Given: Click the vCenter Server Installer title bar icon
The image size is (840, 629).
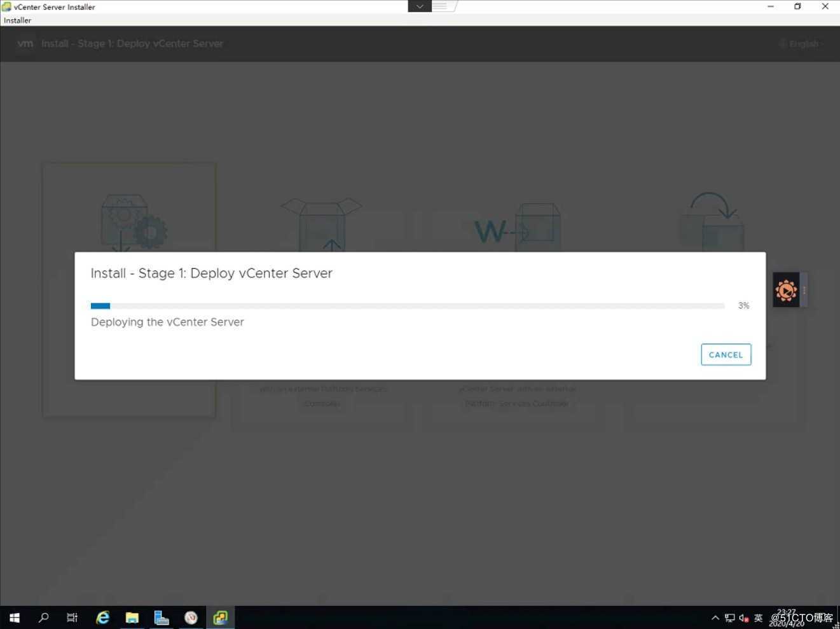Looking at the screenshot, I should 6,7.
